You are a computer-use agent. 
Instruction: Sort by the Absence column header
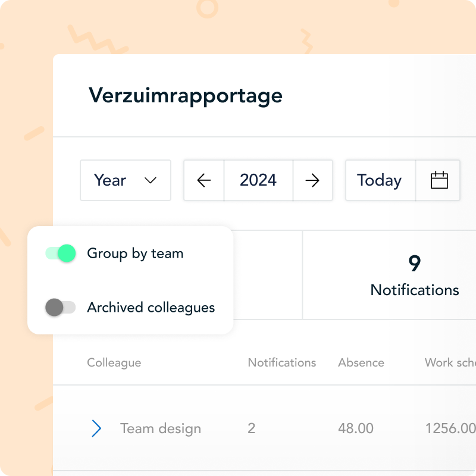tap(361, 362)
